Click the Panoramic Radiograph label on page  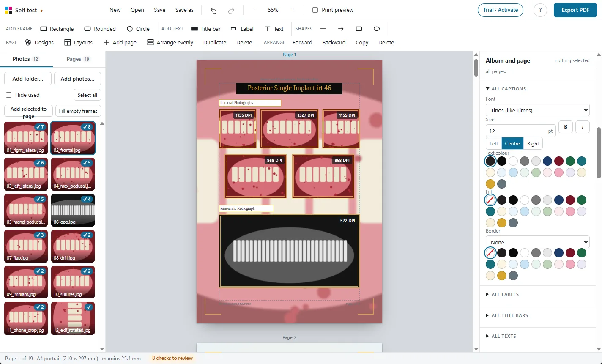pyautogui.click(x=246, y=208)
